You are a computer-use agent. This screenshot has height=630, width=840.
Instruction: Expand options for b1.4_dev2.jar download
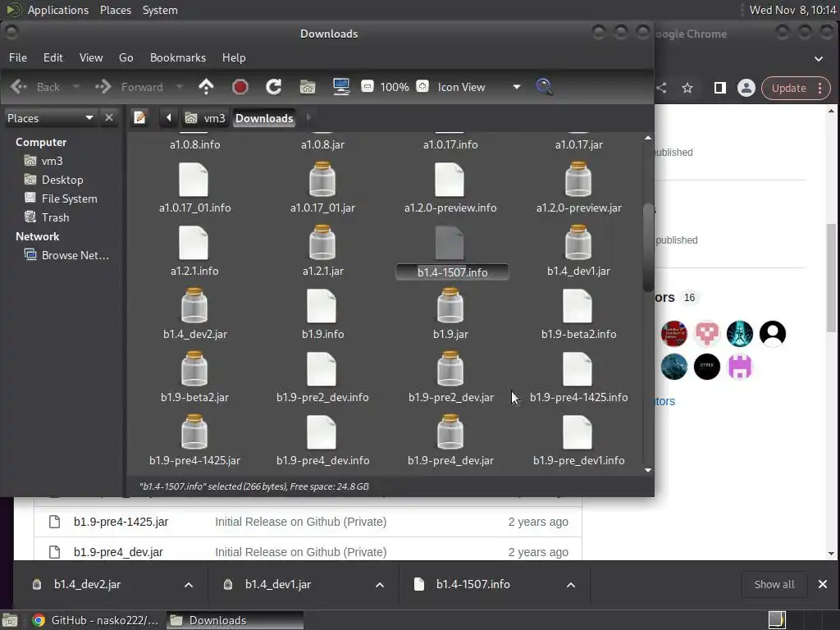tap(189, 584)
